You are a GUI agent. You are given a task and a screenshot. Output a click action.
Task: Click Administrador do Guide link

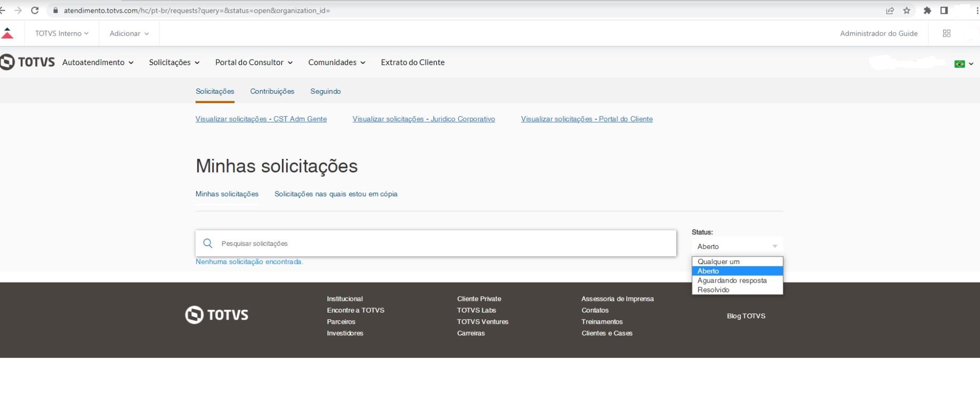(879, 34)
